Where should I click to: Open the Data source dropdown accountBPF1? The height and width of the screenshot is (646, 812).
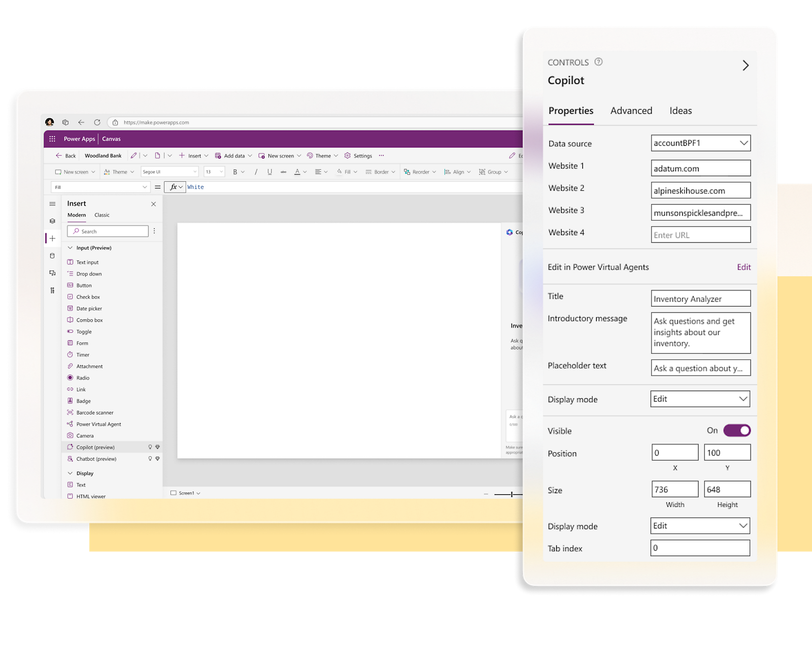coord(700,143)
